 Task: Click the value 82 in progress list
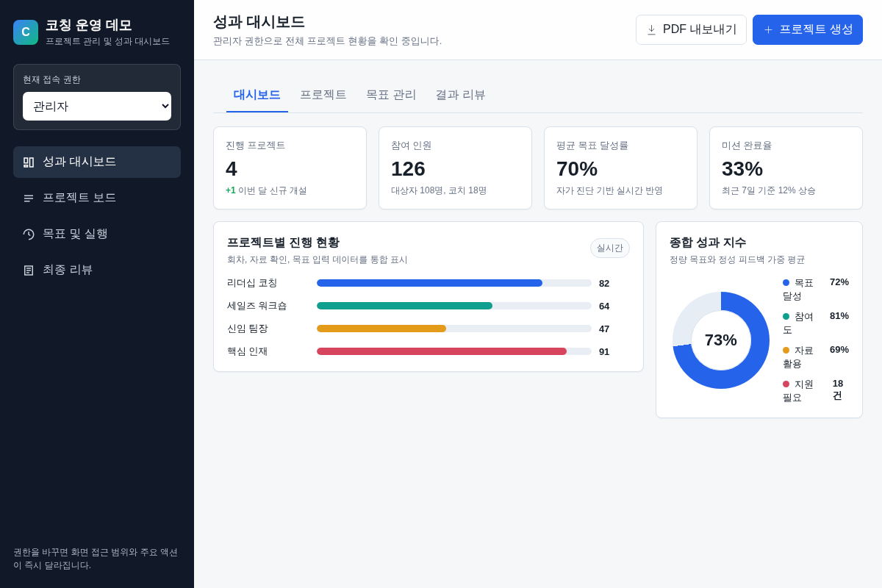point(604,283)
